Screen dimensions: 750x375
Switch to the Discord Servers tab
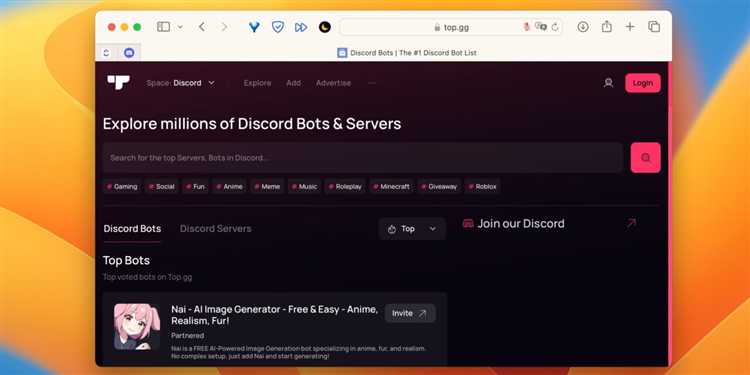click(x=215, y=229)
